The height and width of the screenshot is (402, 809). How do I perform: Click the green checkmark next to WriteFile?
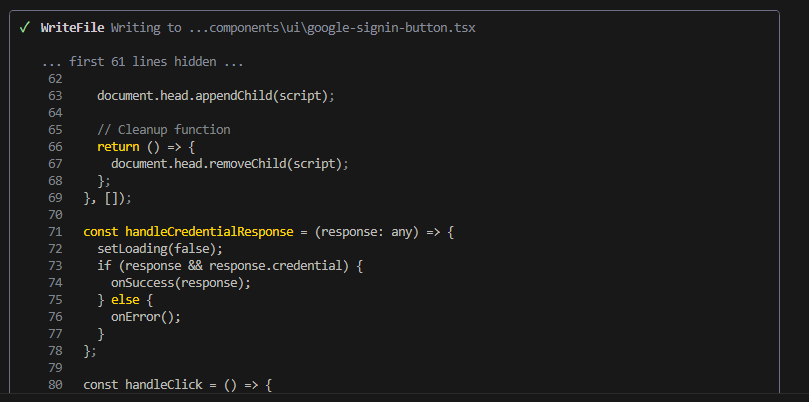(x=24, y=27)
